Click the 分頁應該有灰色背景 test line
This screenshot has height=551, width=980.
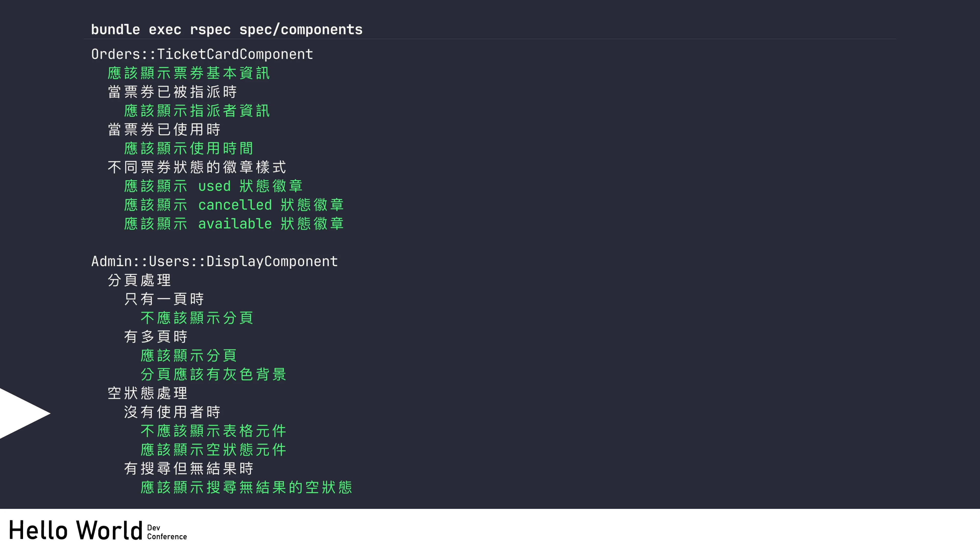point(213,374)
